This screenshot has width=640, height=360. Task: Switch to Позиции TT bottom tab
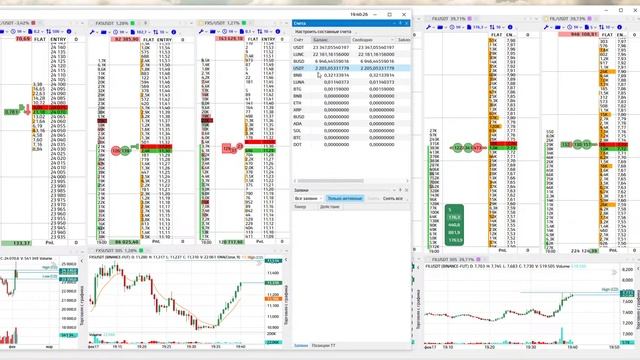pos(324,346)
